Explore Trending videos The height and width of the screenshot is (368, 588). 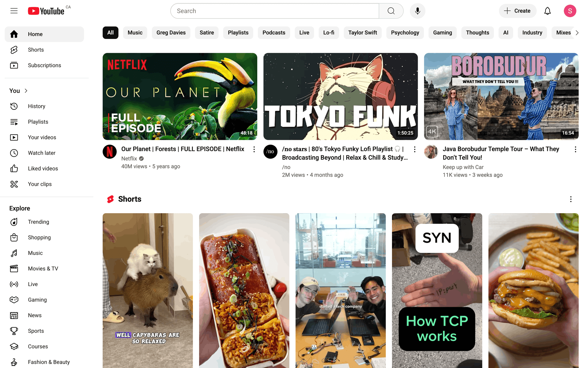[44, 222]
